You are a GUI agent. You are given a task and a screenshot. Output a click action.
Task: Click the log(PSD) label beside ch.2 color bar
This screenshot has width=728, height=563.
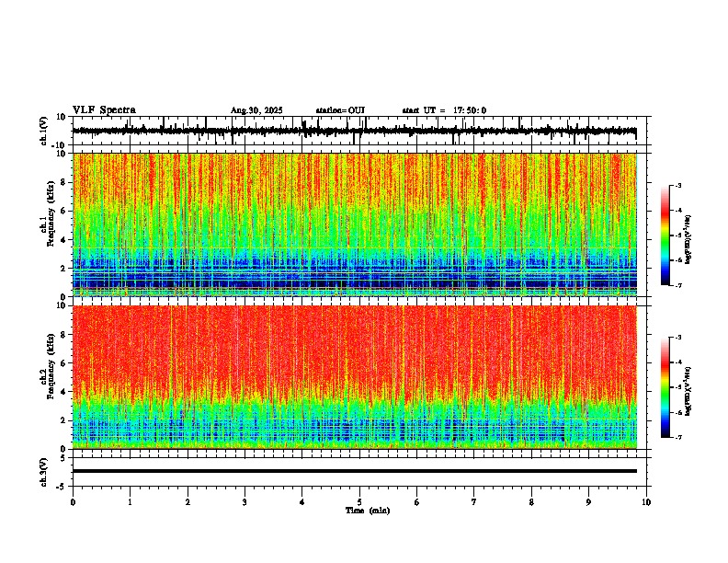point(688,391)
